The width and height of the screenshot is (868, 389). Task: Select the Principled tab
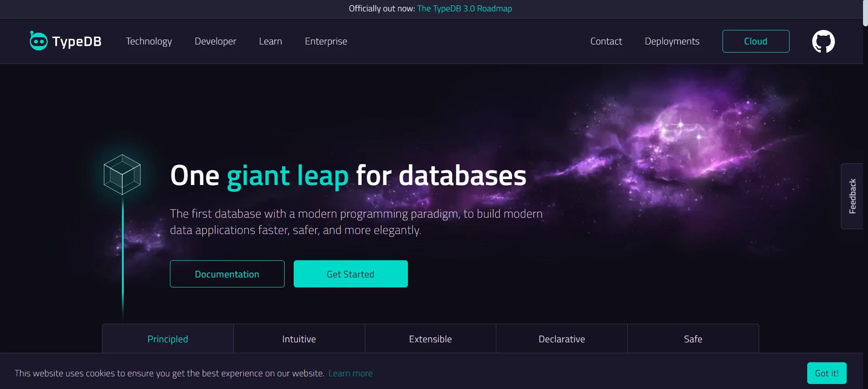tap(168, 339)
